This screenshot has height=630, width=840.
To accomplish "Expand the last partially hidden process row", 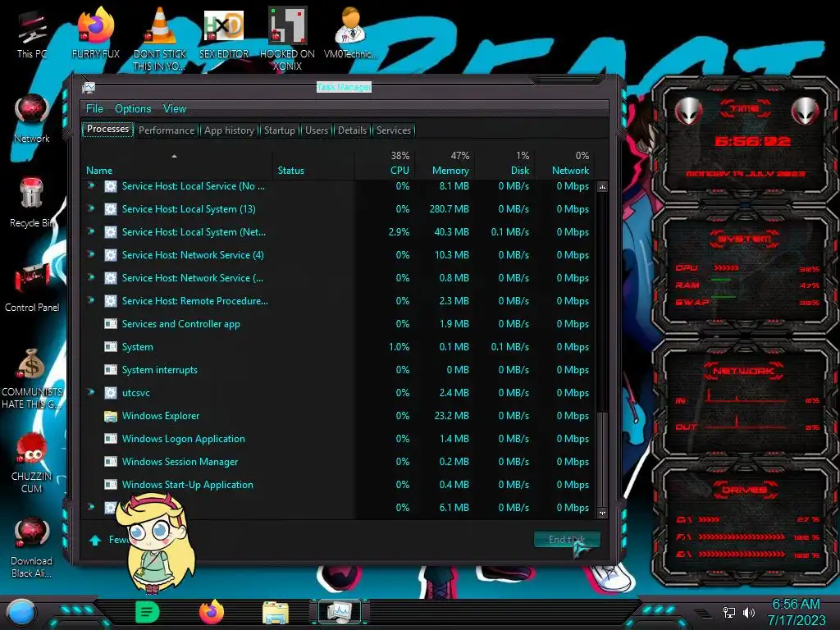I will [91, 507].
